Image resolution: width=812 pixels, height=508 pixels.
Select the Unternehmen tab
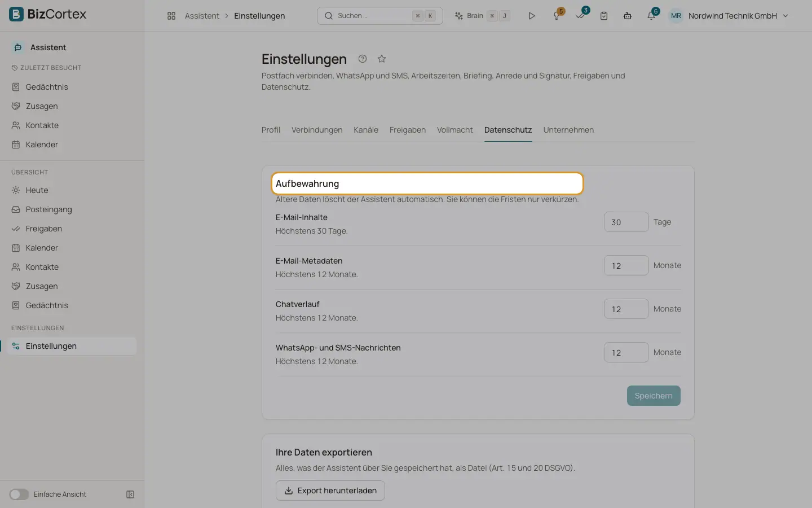tap(568, 130)
